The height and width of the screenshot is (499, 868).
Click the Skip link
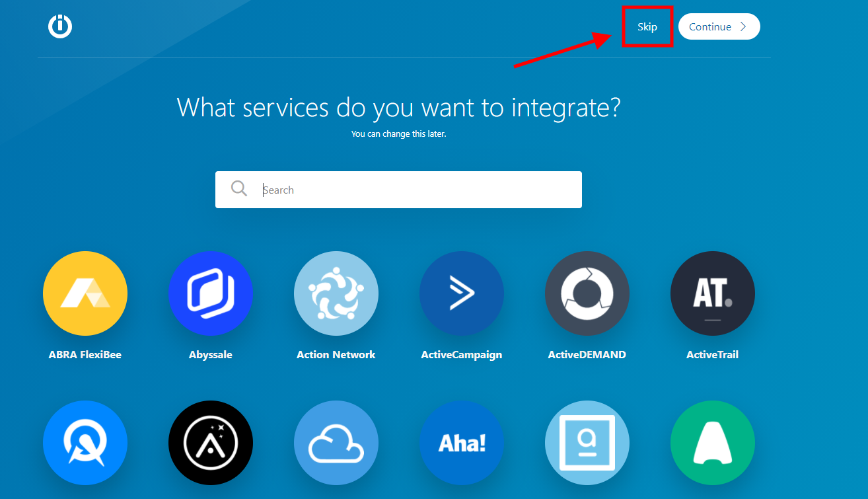(x=647, y=26)
